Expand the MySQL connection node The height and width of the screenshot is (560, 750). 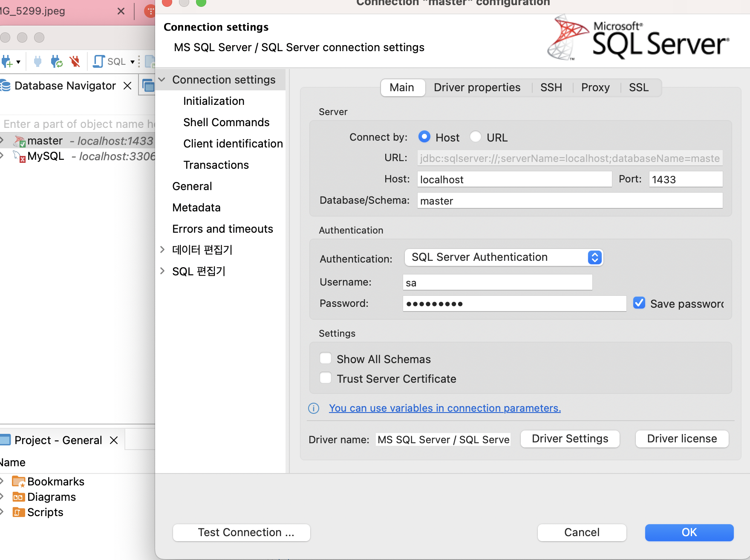pos(2,156)
